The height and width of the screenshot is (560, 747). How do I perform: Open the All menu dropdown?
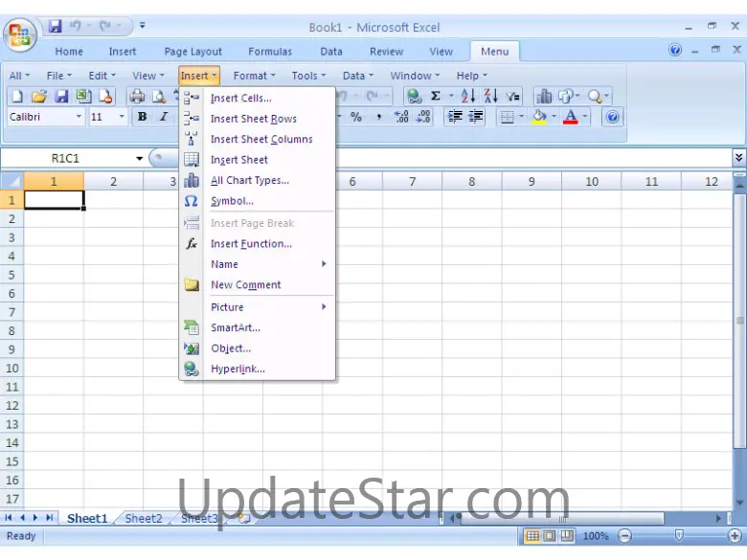(19, 76)
